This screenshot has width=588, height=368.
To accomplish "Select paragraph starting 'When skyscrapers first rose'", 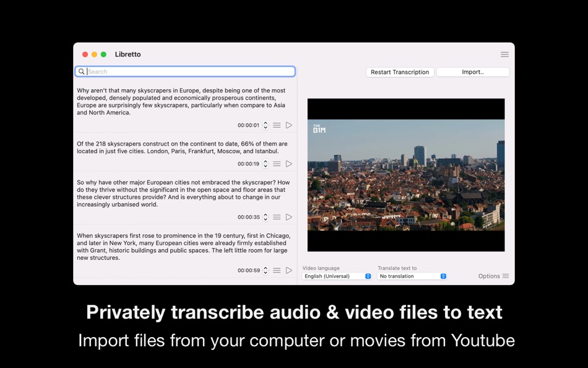I will point(184,247).
